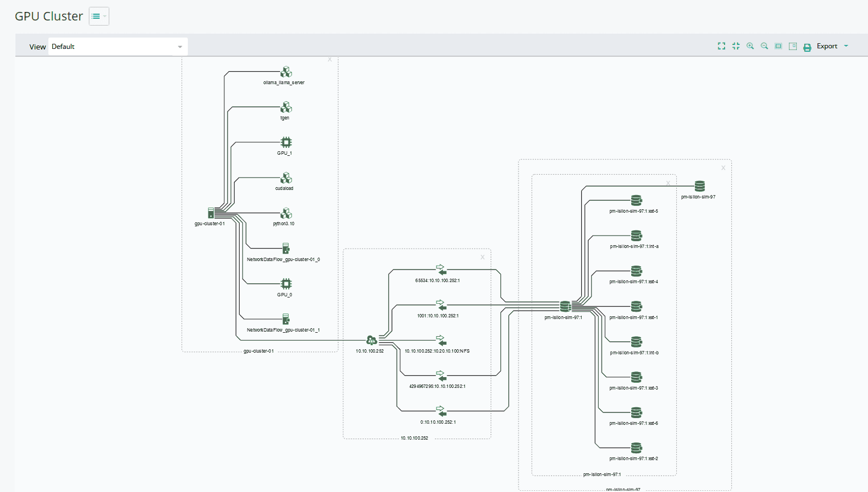Click the pm-isilon-sim-97:1:int-b storage icon
Screen dimensions: 868x492
point(636,342)
